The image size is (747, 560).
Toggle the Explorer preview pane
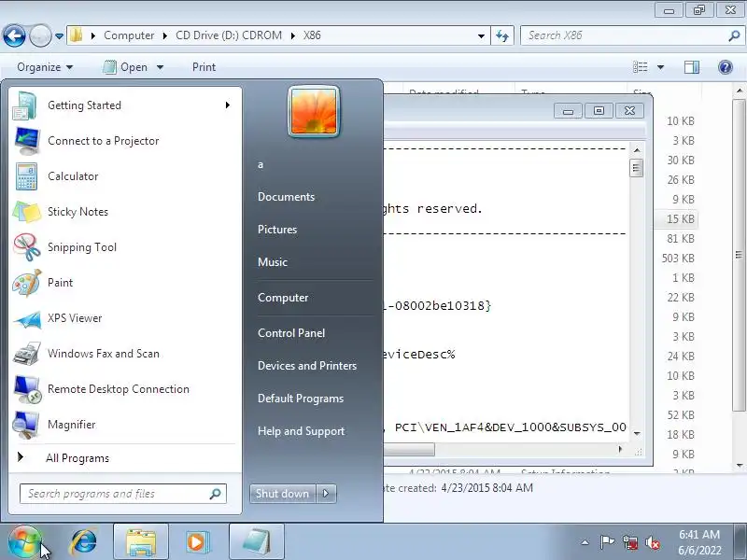(x=692, y=67)
